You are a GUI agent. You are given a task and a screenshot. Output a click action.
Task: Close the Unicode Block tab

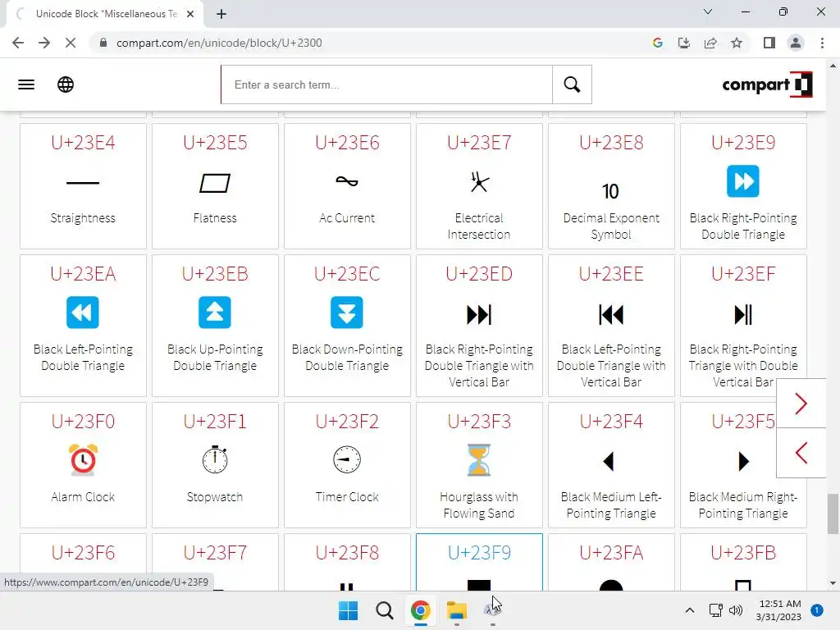pos(190,14)
